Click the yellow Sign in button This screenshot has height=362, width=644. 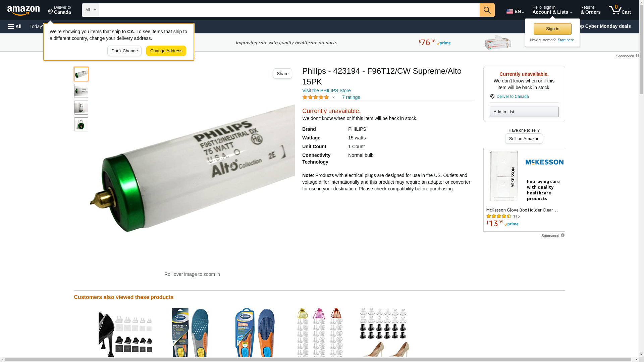pyautogui.click(x=552, y=29)
